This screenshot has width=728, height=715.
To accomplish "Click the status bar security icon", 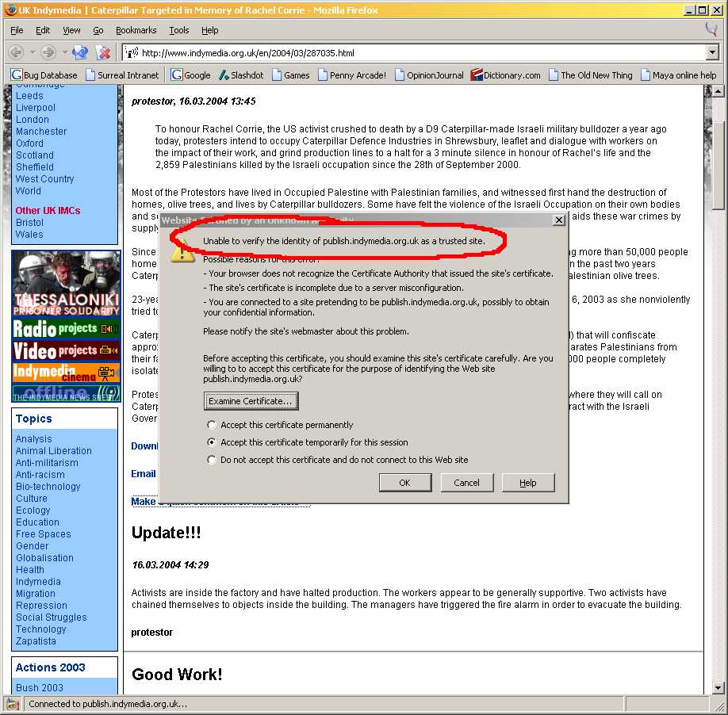I will pyautogui.click(x=13, y=704).
